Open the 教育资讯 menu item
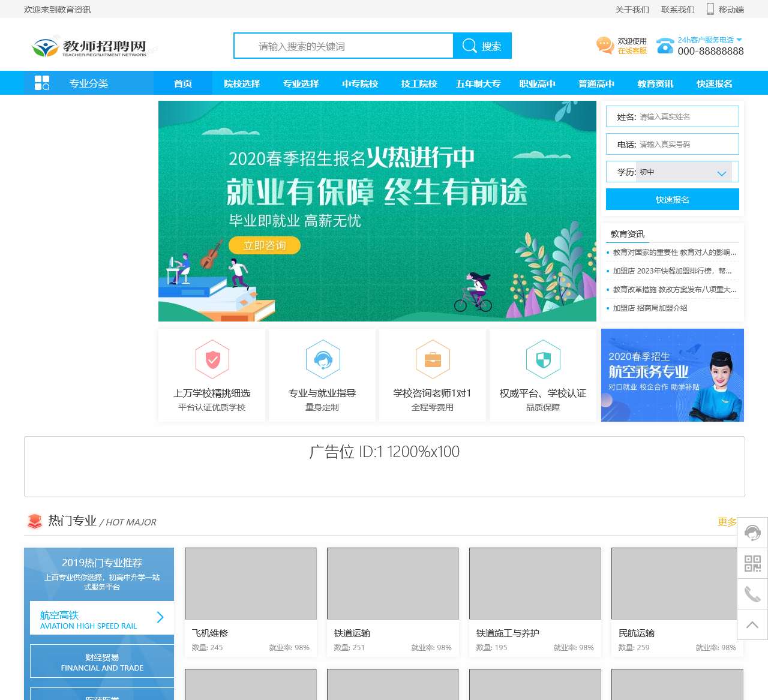The height and width of the screenshot is (700, 768). [654, 83]
